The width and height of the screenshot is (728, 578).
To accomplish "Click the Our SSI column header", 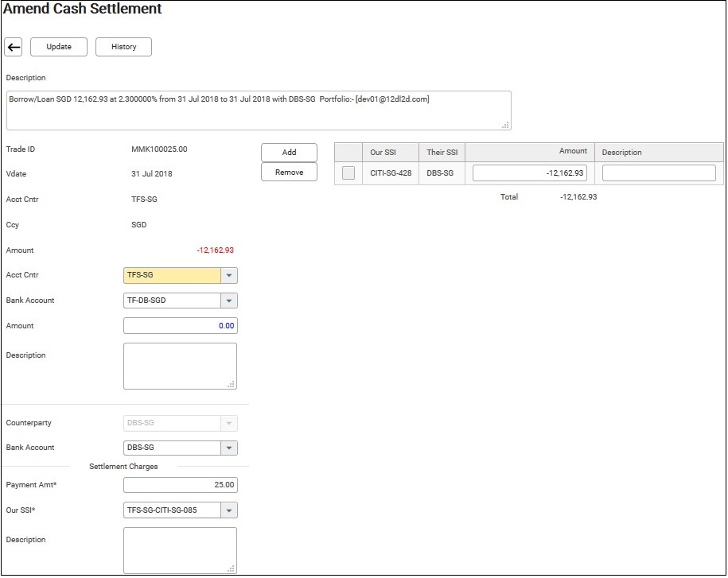I will [383, 152].
